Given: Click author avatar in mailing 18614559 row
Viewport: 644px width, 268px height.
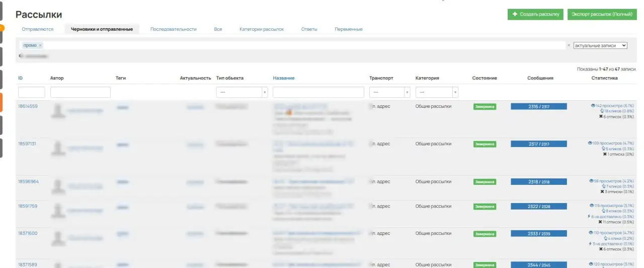Looking at the screenshot, I should [x=59, y=111].
